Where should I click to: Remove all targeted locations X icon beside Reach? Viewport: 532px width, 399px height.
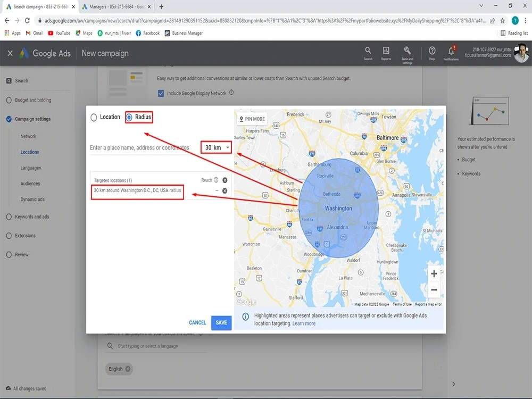point(225,180)
